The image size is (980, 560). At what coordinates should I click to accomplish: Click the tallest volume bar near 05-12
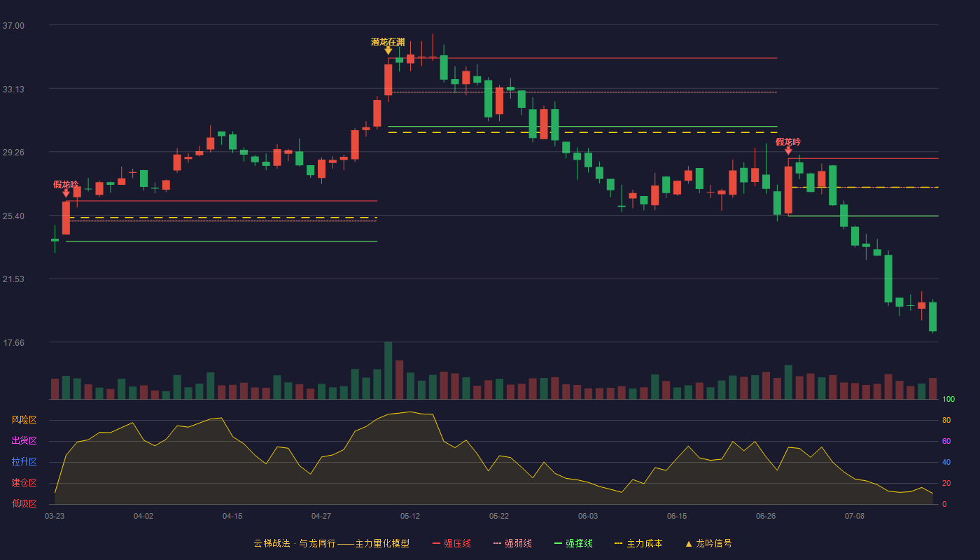[388, 370]
